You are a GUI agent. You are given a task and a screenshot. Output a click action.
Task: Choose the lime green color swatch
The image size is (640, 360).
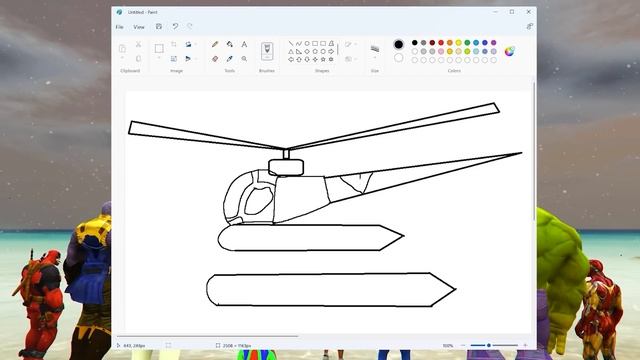(x=467, y=51)
